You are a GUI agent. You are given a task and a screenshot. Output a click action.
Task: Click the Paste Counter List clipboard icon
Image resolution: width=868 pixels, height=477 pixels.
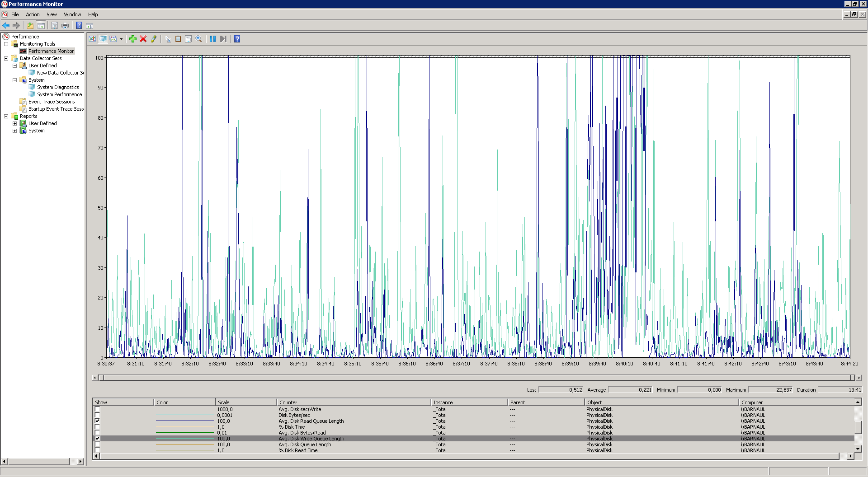pos(178,39)
